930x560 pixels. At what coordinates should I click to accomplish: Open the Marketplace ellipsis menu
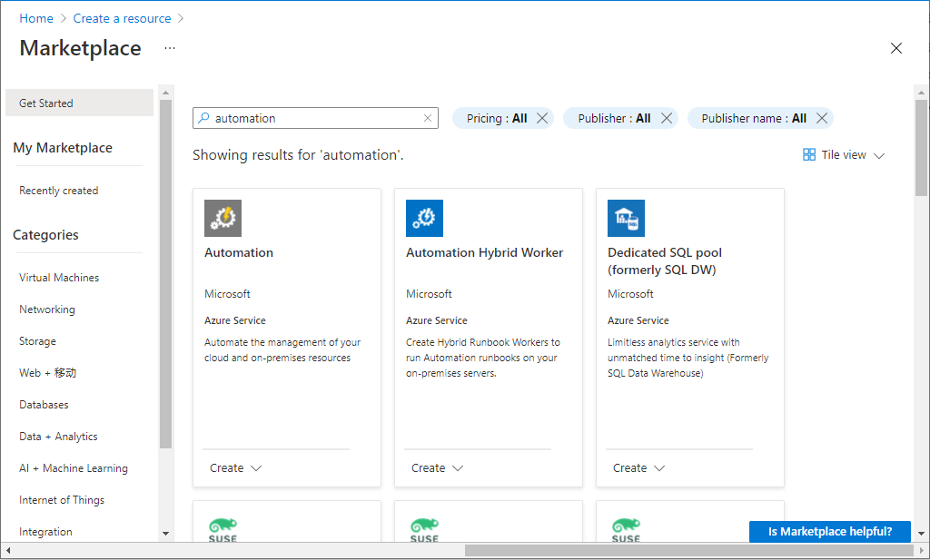170,48
